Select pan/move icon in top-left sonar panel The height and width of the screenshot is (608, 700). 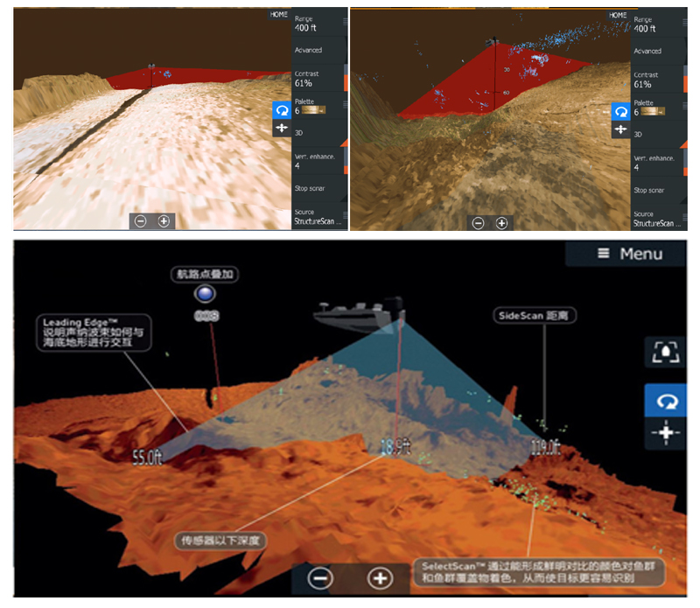point(282,129)
